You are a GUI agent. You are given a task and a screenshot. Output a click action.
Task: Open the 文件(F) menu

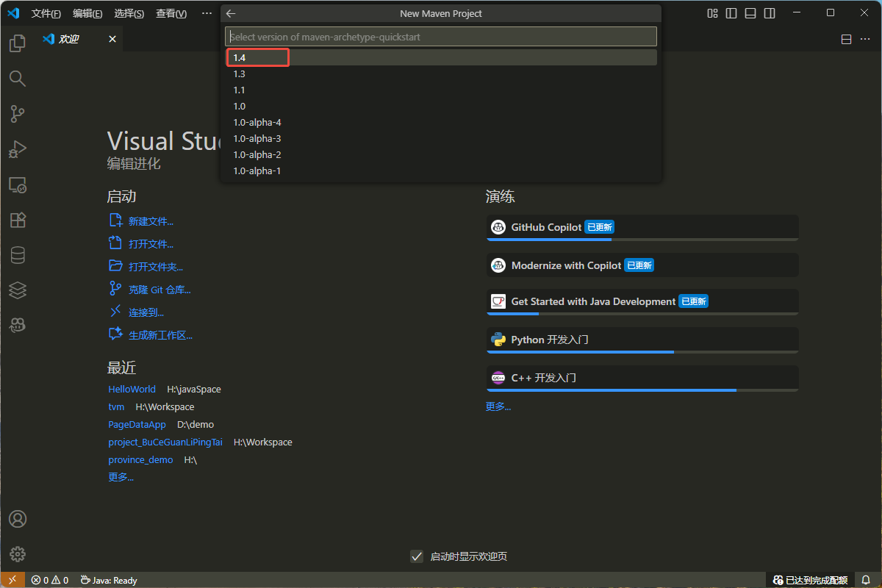coord(46,13)
